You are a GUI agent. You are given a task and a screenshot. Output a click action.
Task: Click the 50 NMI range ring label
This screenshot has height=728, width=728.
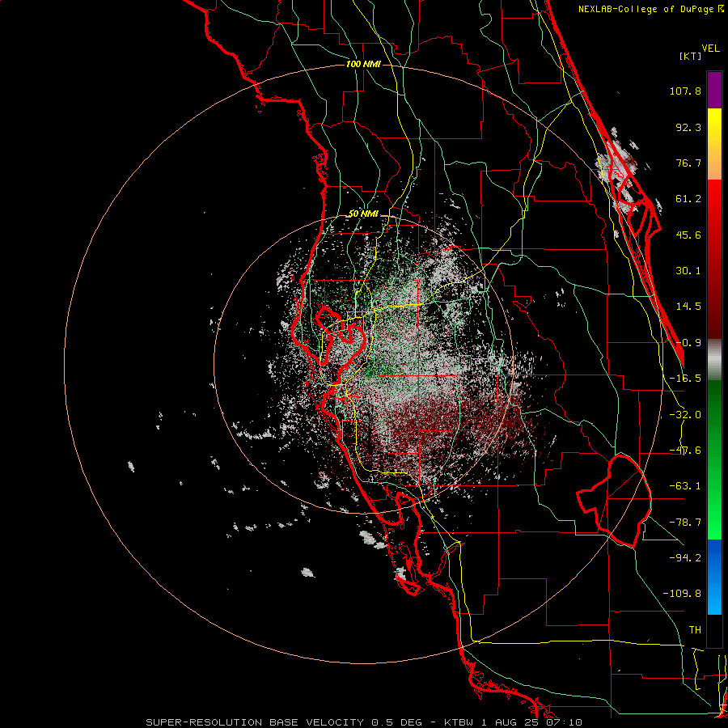click(363, 214)
